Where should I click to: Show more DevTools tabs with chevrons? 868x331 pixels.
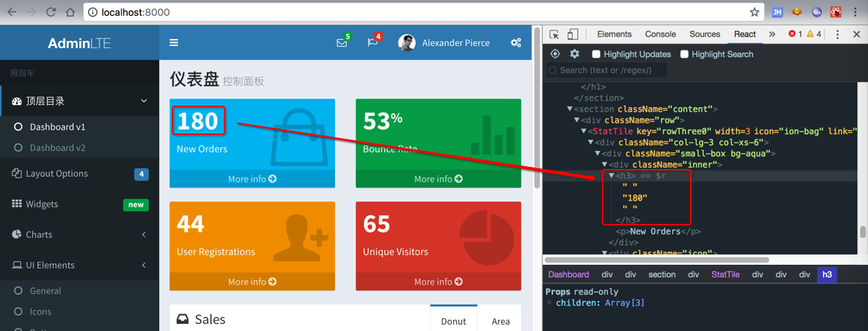pyautogui.click(x=771, y=34)
